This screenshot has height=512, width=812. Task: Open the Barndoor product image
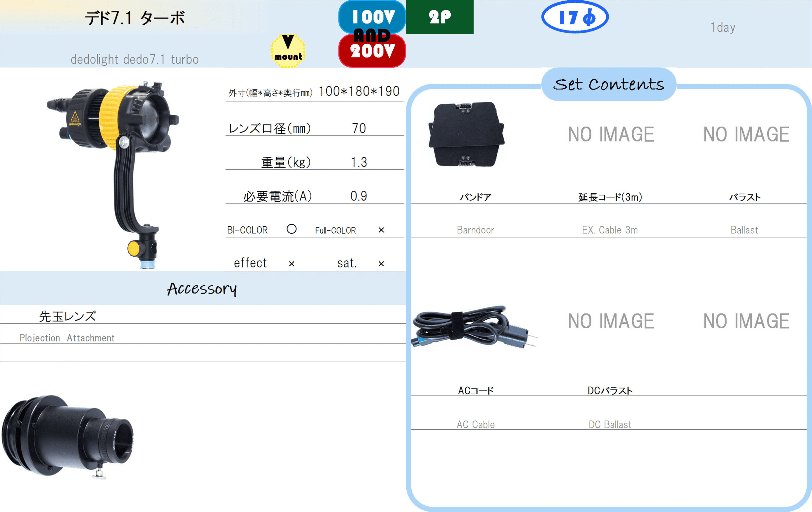tap(467, 134)
